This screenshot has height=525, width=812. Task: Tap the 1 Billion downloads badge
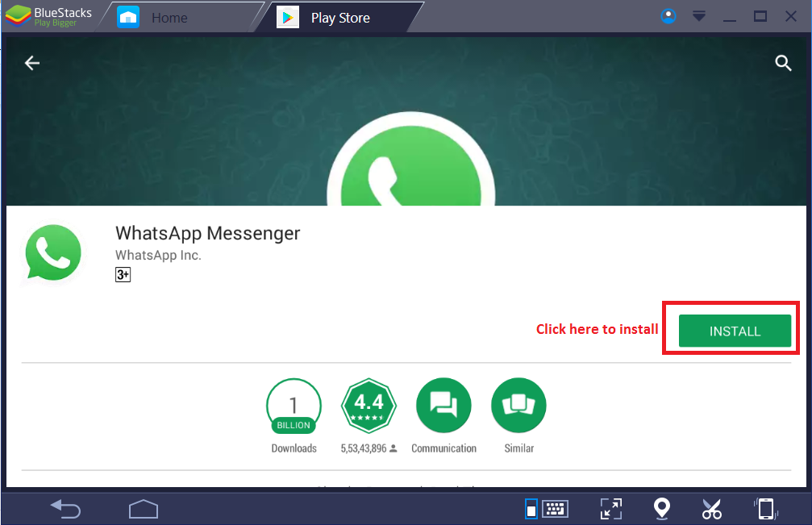[x=294, y=406]
